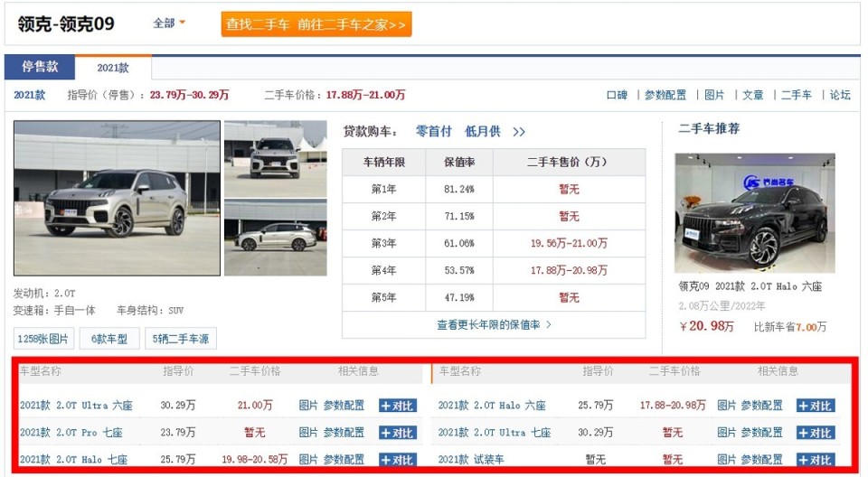Switch to the 停售款 tab

click(x=40, y=67)
